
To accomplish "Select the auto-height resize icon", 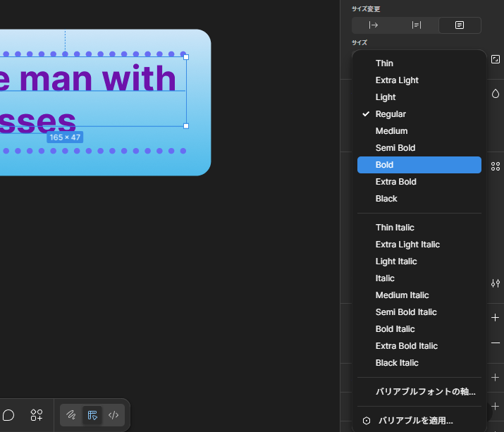I will tap(417, 25).
